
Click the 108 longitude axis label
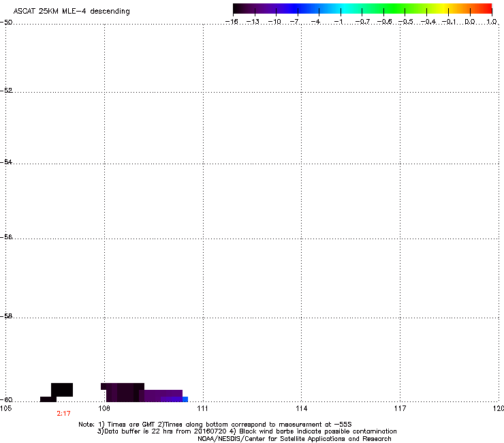tap(104, 408)
